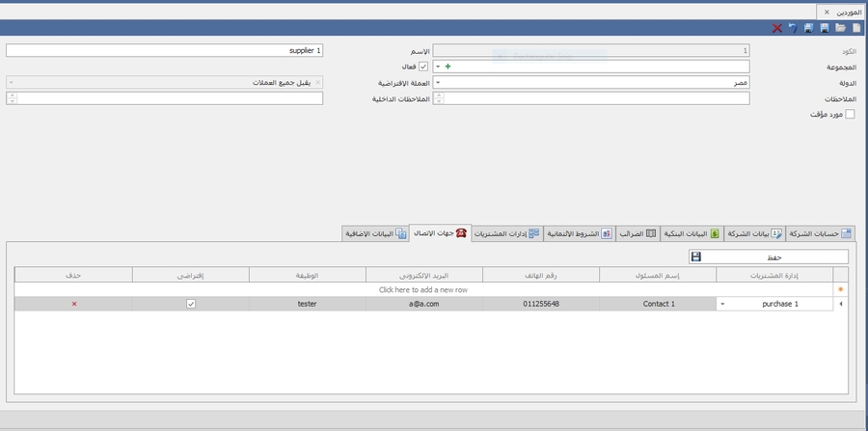Open the الضرائب taxes tab

[x=637, y=233]
